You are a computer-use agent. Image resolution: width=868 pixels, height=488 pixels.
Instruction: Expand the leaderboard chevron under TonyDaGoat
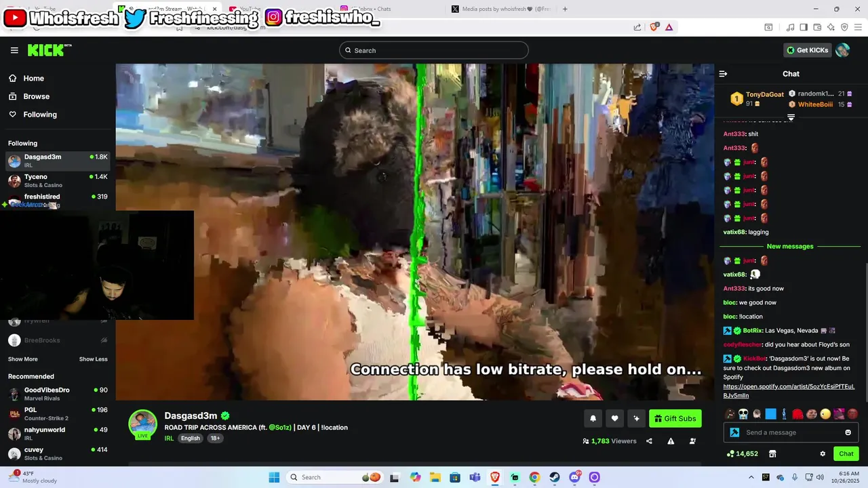(791, 117)
